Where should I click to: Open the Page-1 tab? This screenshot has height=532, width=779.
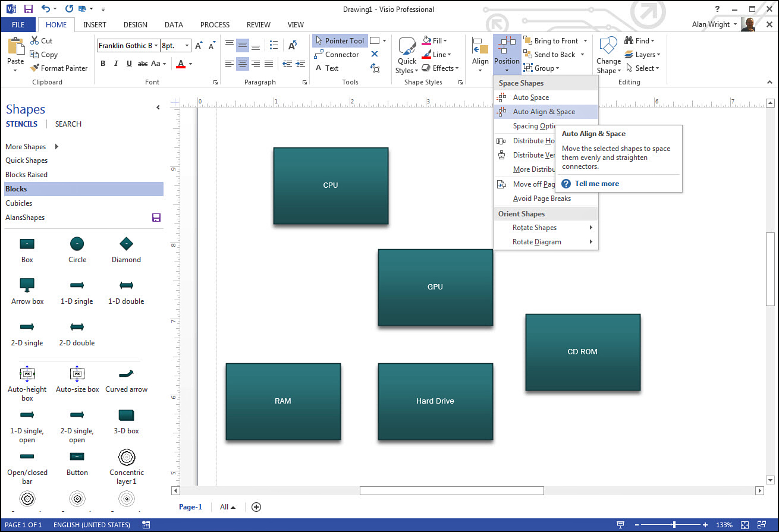190,507
